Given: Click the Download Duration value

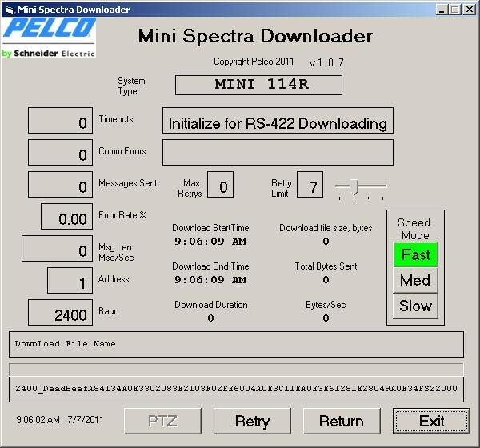Looking at the screenshot, I should [210, 318].
